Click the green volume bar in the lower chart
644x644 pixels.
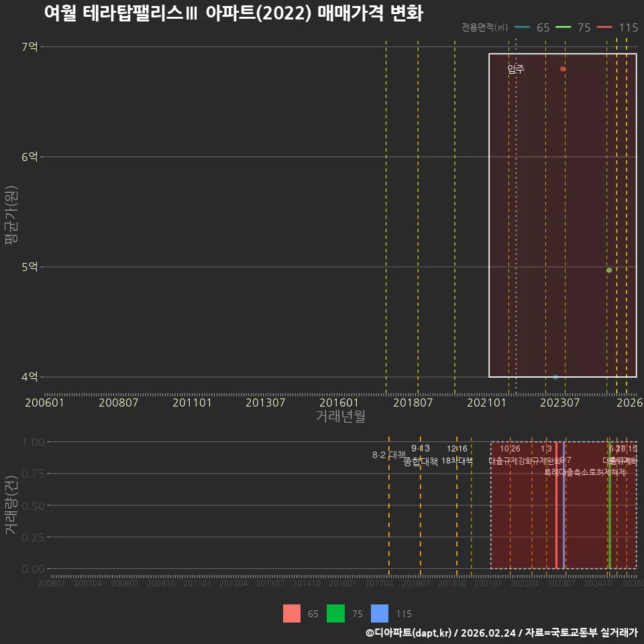(610, 505)
